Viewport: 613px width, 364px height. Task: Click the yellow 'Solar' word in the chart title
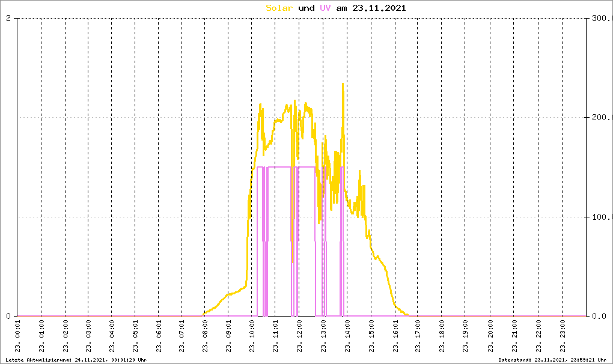pos(279,8)
